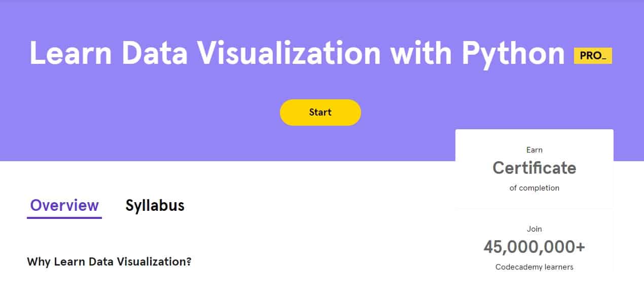Click the Earn label on certificate card
644x299 pixels.
(x=534, y=150)
